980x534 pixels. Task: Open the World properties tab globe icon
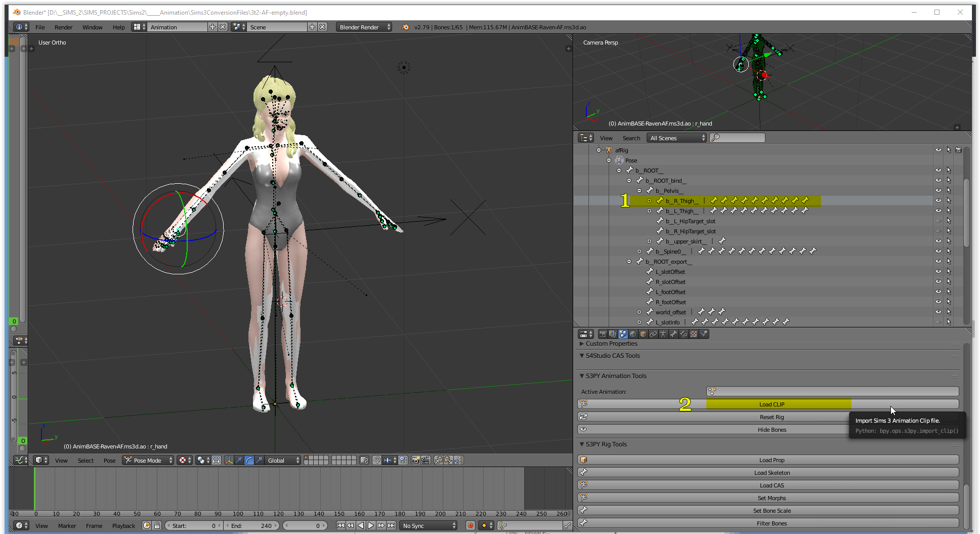633,334
